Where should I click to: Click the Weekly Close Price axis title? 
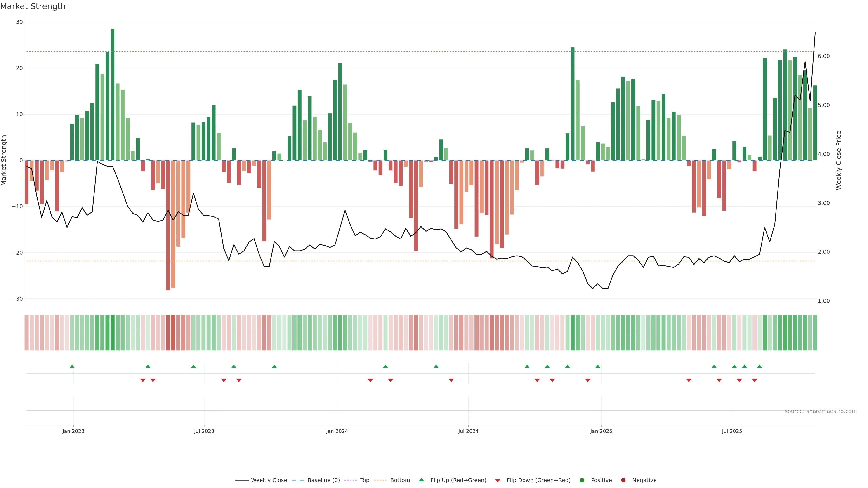(x=839, y=160)
